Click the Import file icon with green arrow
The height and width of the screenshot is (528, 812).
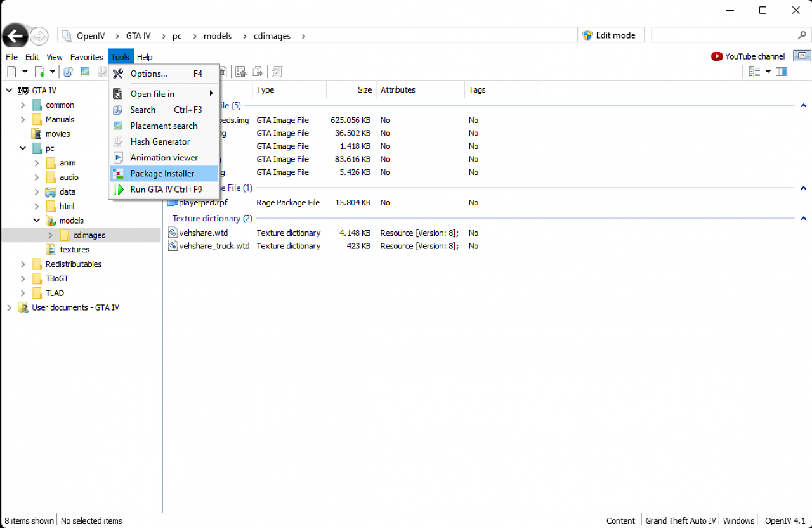point(39,72)
